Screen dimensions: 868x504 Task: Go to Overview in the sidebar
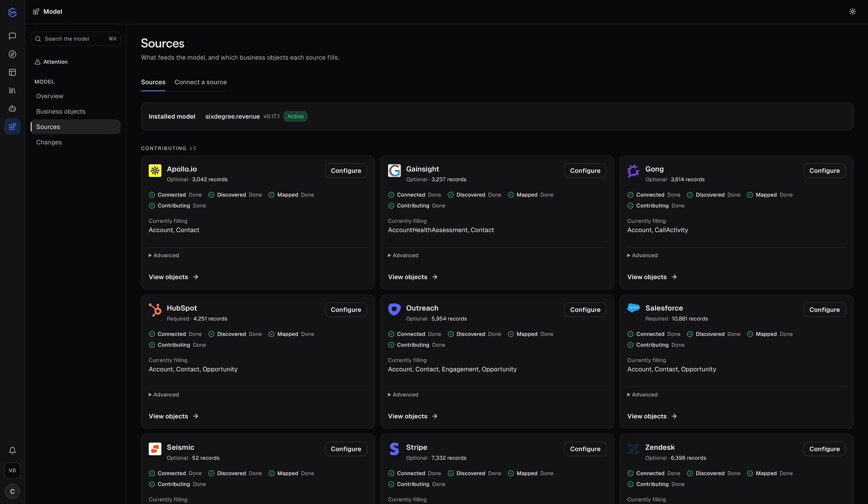point(75,96)
